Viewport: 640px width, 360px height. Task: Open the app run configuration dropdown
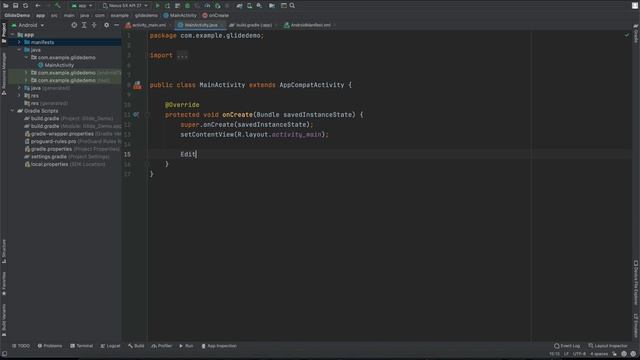click(82, 6)
